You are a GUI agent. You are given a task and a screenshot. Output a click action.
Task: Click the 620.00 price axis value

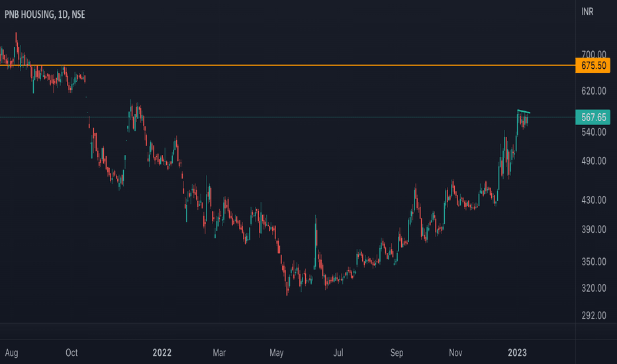point(594,91)
